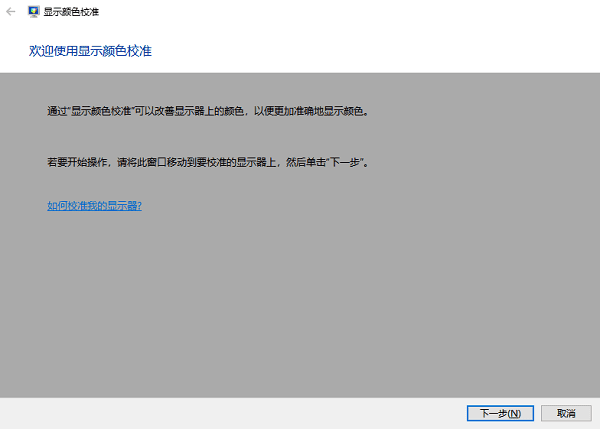Click the empty footer bar beside 下一步
This screenshot has width=600, height=429.
230,413
